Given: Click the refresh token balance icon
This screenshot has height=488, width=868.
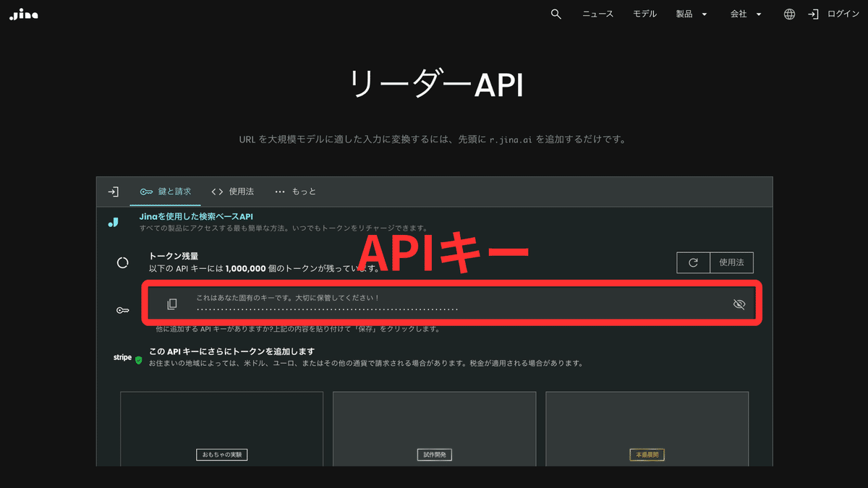Looking at the screenshot, I should point(693,262).
